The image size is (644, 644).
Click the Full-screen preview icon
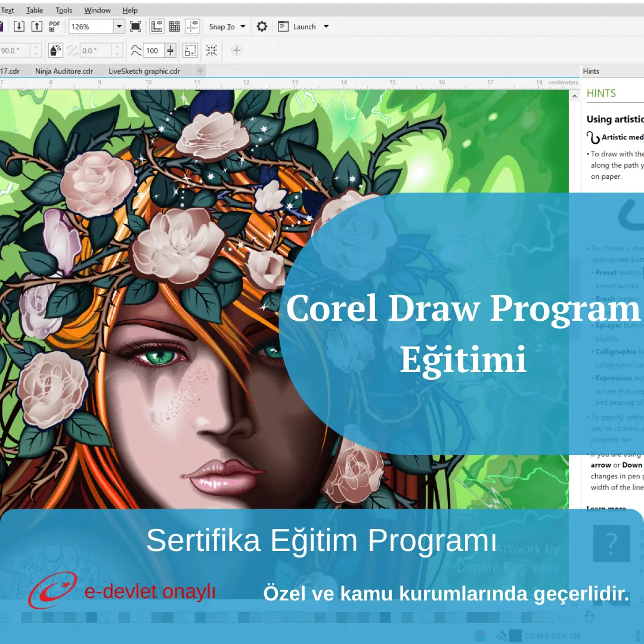click(135, 27)
